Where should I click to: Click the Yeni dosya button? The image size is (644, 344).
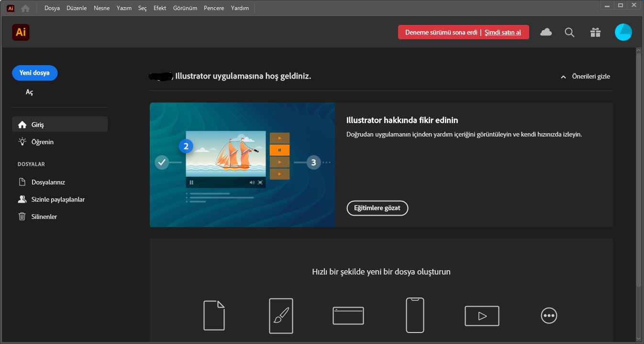click(34, 73)
